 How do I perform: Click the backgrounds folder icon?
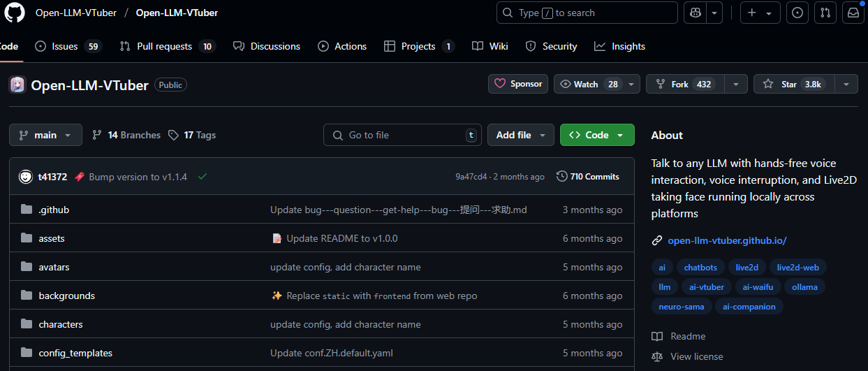(x=27, y=296)
